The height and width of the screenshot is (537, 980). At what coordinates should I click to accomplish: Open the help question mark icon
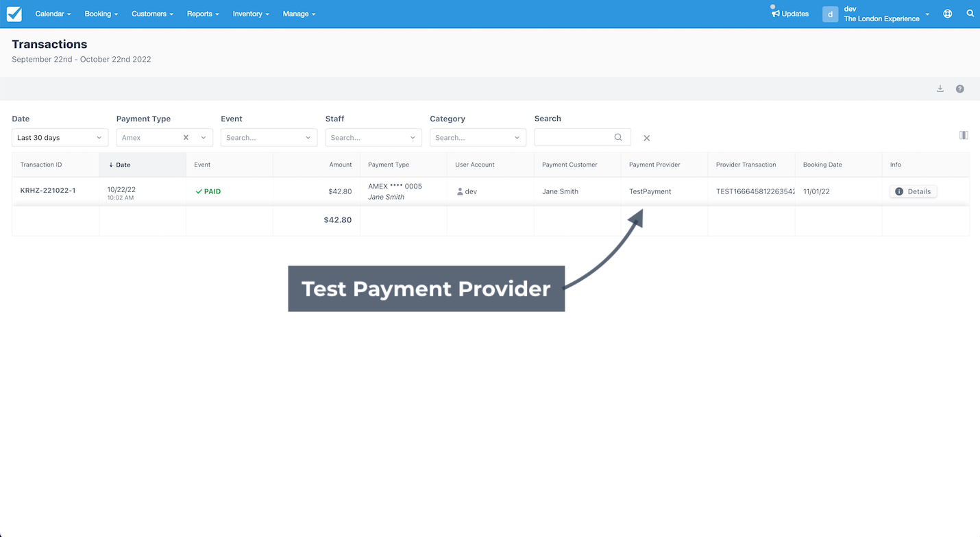click(x=960, y=88)
